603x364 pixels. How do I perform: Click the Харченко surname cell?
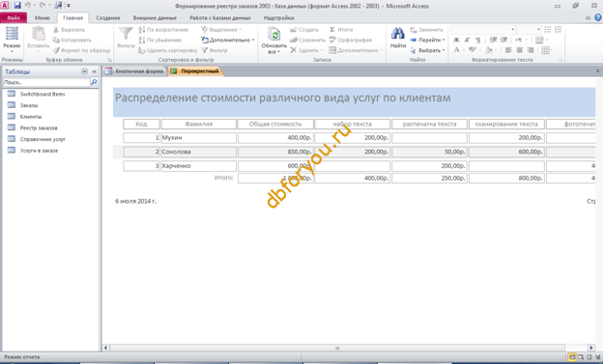(199, 166)
